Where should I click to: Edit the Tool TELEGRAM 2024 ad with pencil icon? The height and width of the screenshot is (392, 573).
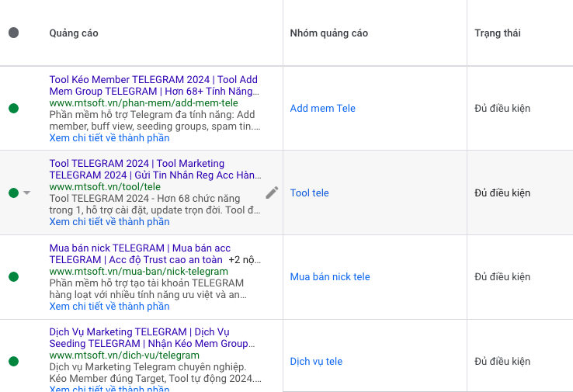point(272,193)
